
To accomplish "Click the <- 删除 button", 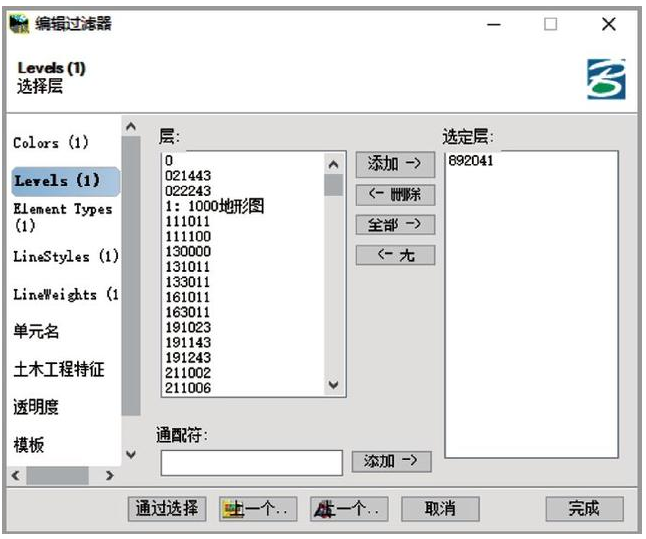I will pos(395,195).
